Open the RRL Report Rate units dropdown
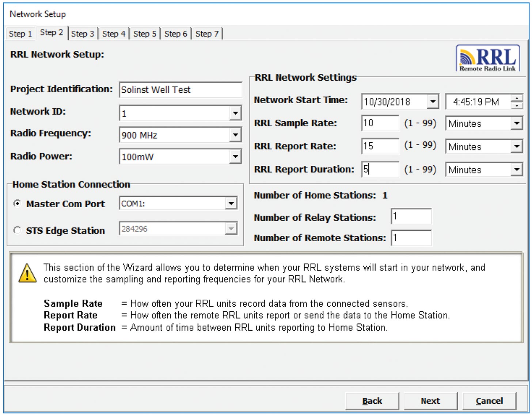Image resolution: width=532 pixels, height=415 pixels. pyautogui.click(x=517, y=146)
